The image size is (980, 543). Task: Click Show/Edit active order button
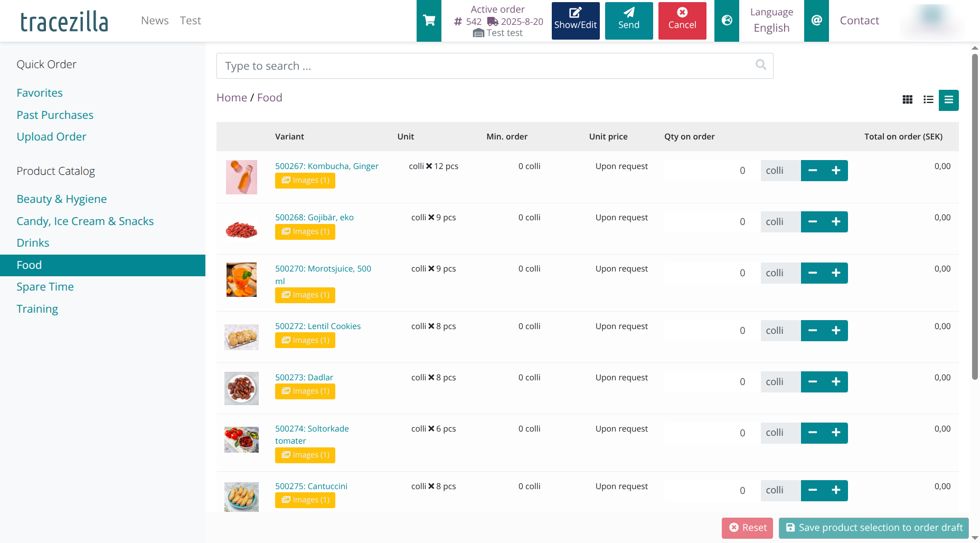click(575, 21)
